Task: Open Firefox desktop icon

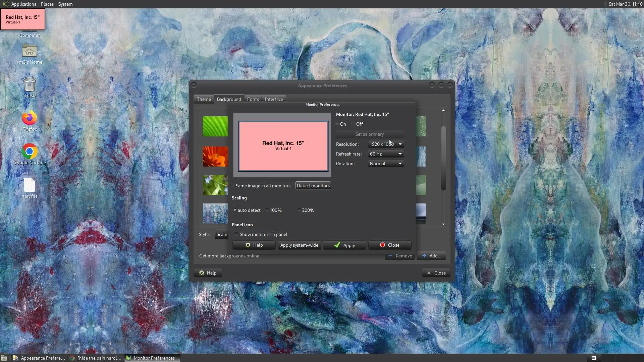Action: [x=30, y=118]
